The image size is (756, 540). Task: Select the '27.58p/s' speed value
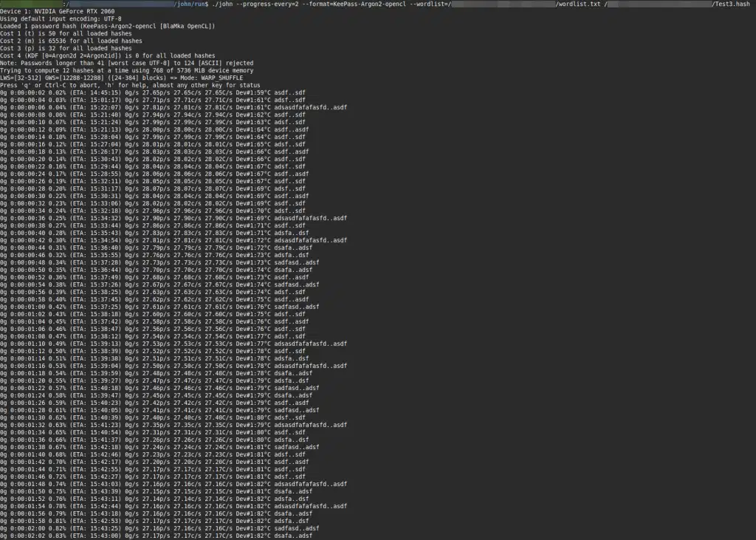(x=156, y=321)
